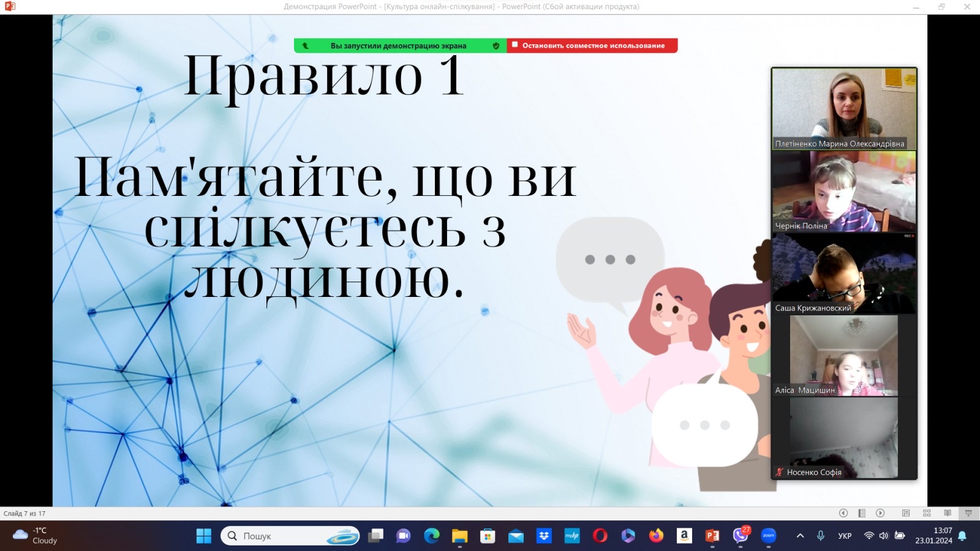Open the Chat video app taskbar icon
The image size is (980, 551).
(403, 536)
